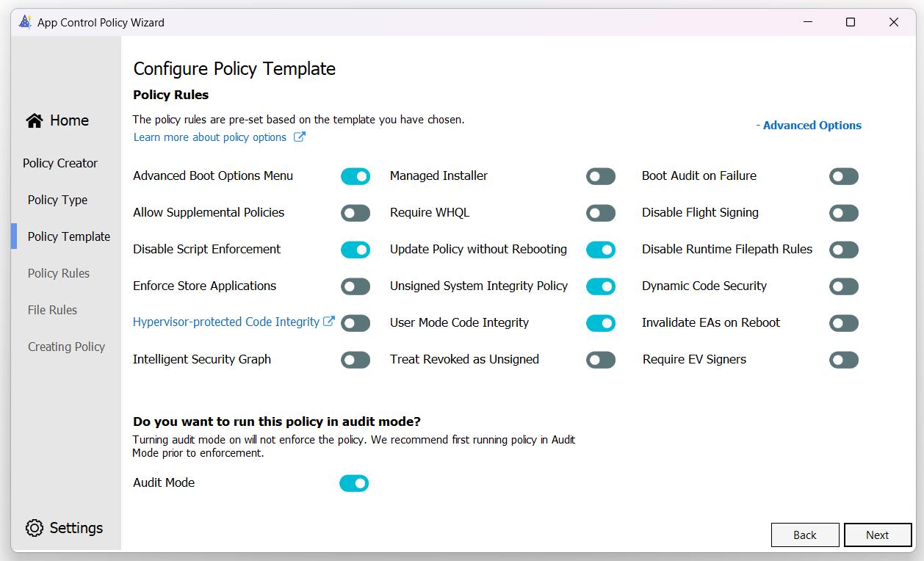
Task: Click the Require EV Signers label
Action: 694,359
